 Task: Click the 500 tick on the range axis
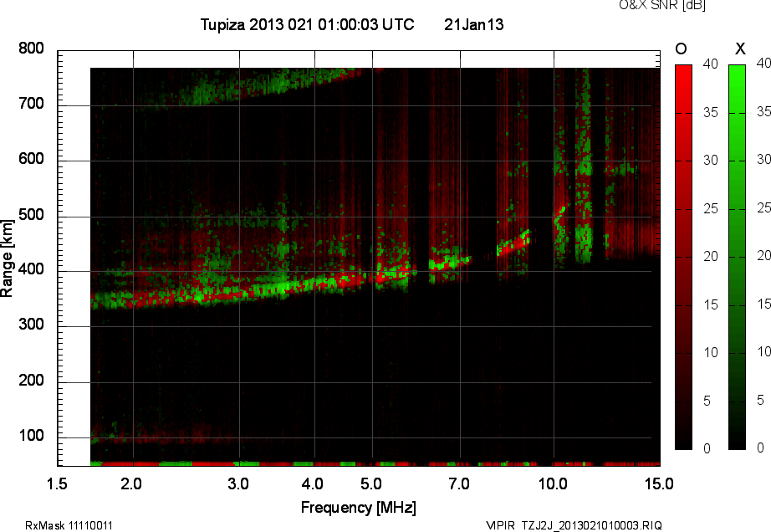pos(31,215)
